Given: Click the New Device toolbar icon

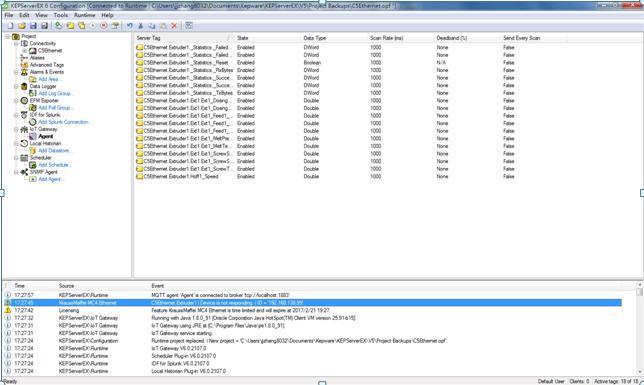Looking at the screenshot, I should 70,25.
